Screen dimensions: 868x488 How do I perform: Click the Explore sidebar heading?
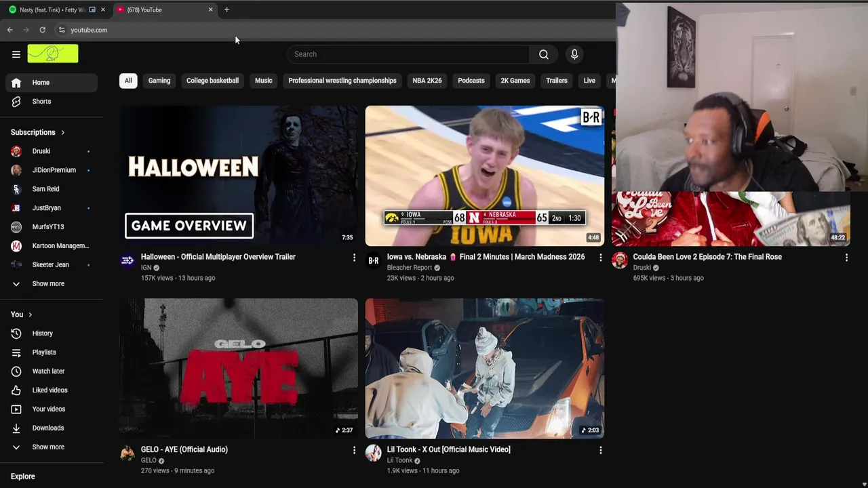coord(23,476)
